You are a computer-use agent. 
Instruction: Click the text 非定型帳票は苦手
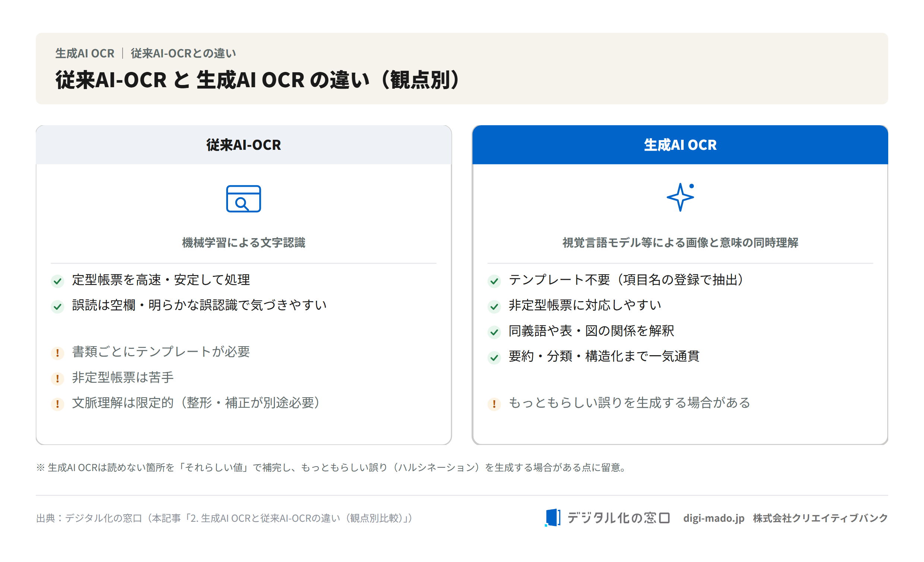tap(123, 378)
